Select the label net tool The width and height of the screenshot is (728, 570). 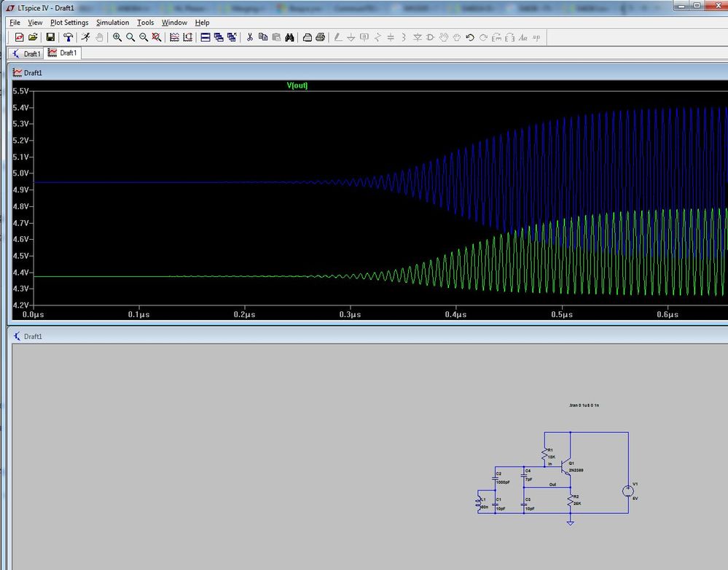(364, 37)
